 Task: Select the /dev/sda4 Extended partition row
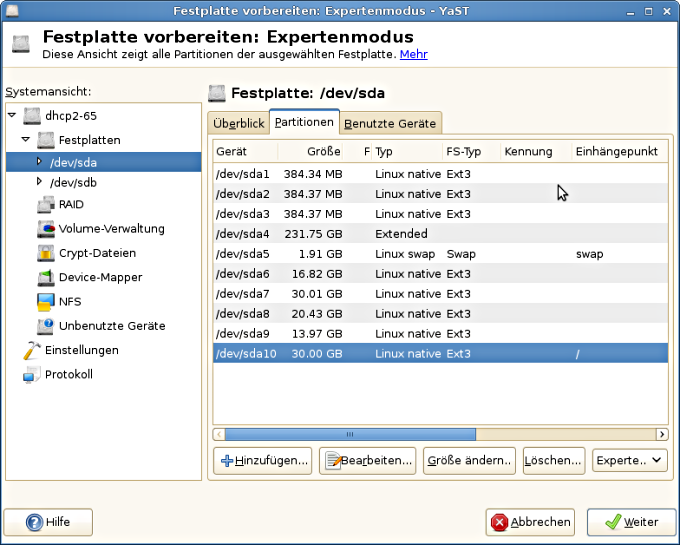tap(440, 234)
